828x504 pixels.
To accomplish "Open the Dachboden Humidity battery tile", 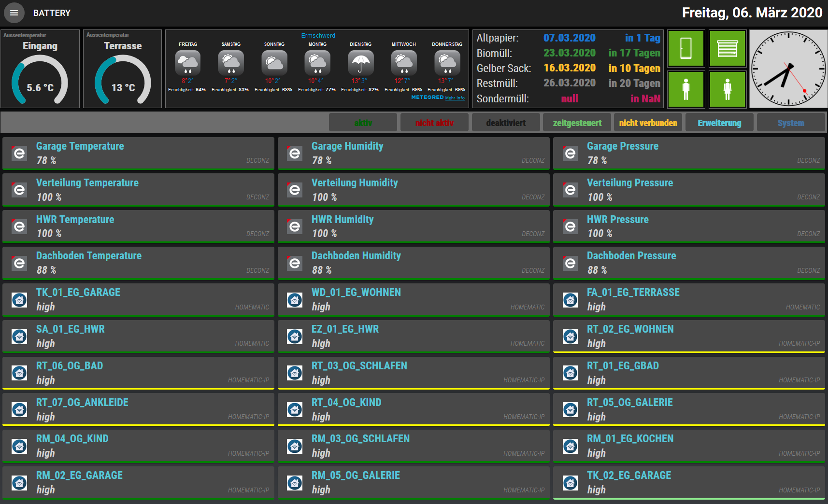I will (414, 263).
